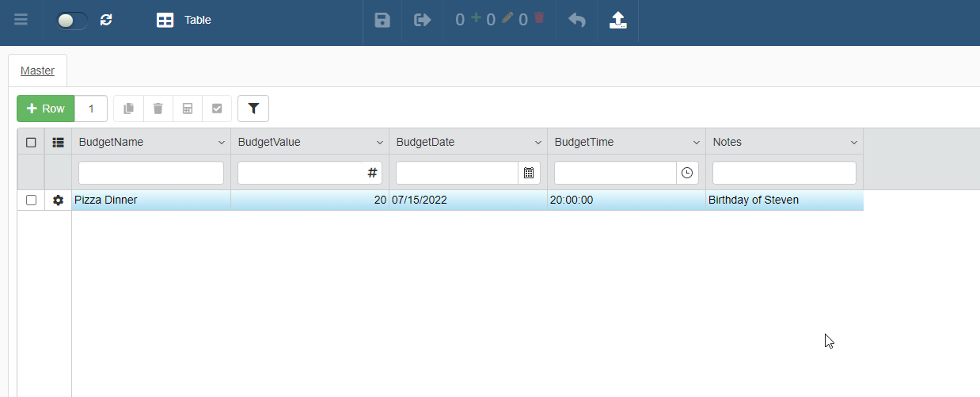Select the Pizza Dinner row checkbox
Image resolution: width=980 pixels, height=397 pixels.
(x=31, y=200)
